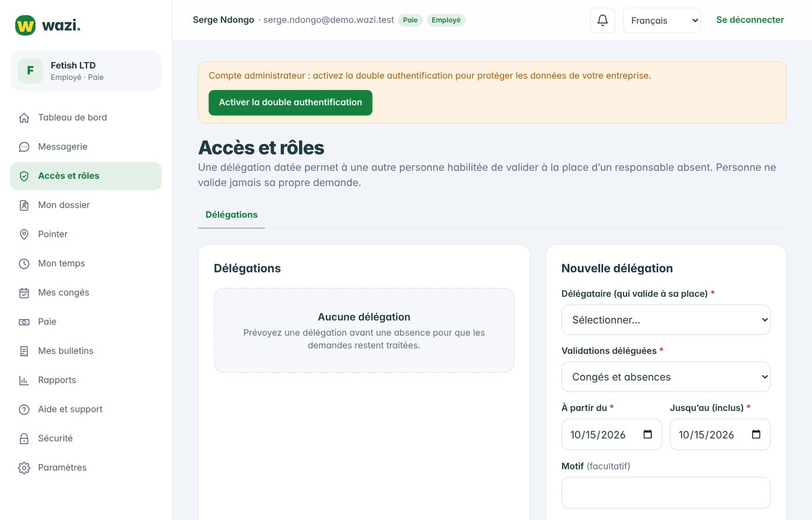
Task: Click Activer la double authentification button
Action: click(291, 103)
